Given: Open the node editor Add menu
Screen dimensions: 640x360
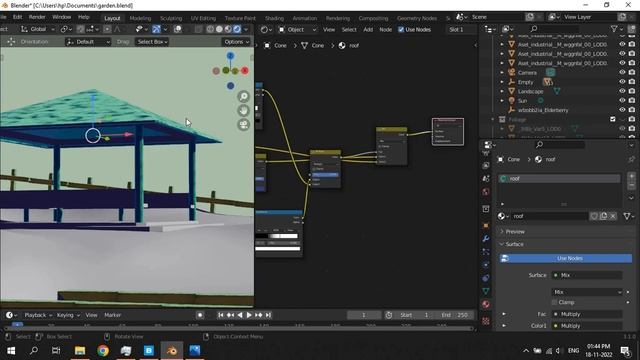Looking at the screenshot, I should pyautogui.click(x=368, y=29).
